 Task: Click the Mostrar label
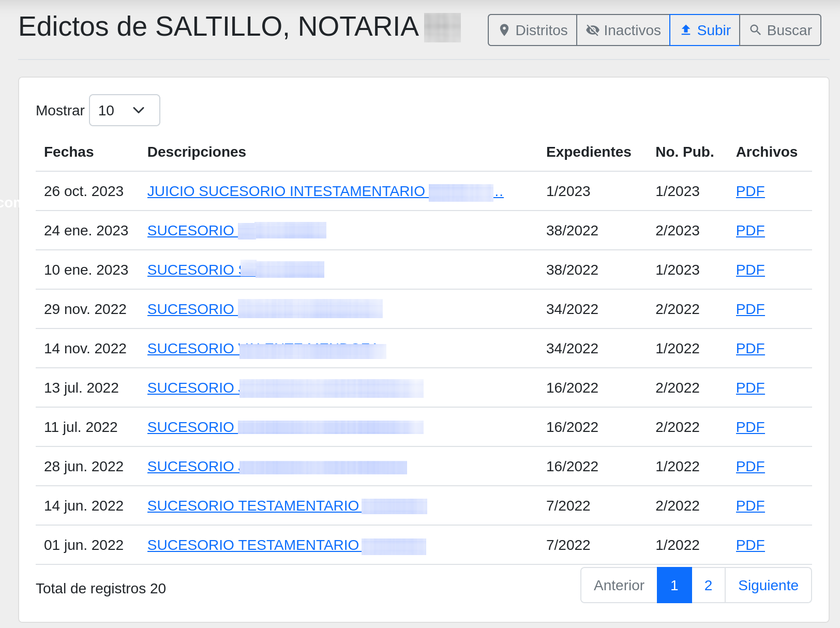tap(60, 111)
